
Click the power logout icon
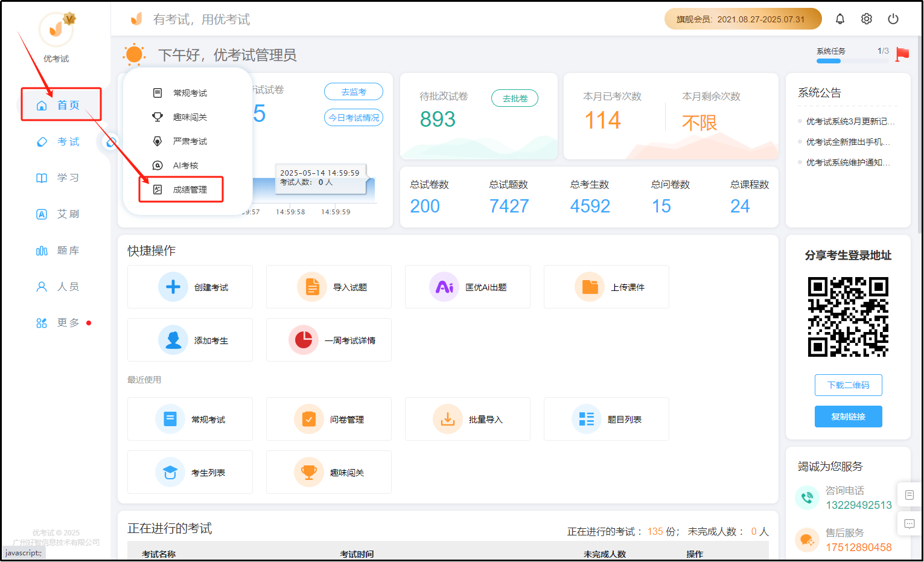click(893, 19)
